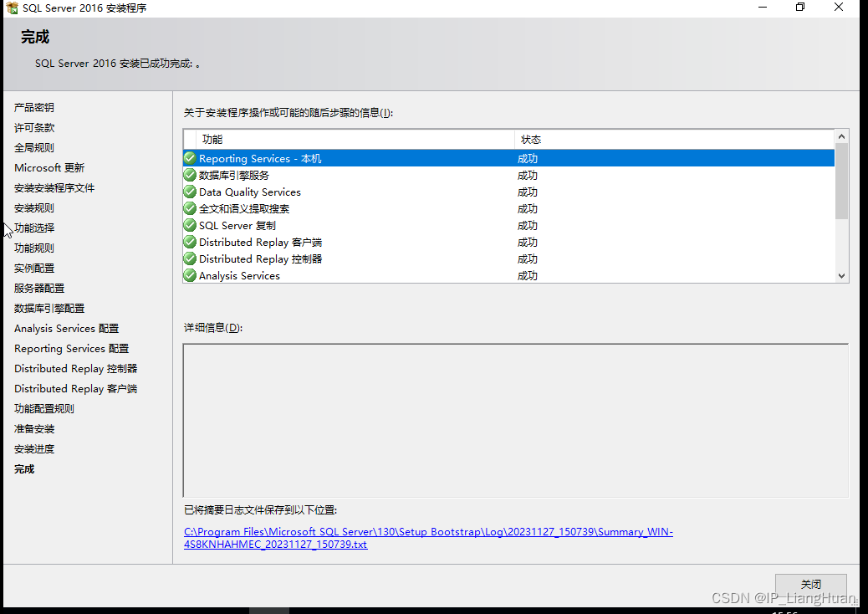This screenshot has width=868, height=614.
Task: Open the Summary log file link
Action: 428,538
